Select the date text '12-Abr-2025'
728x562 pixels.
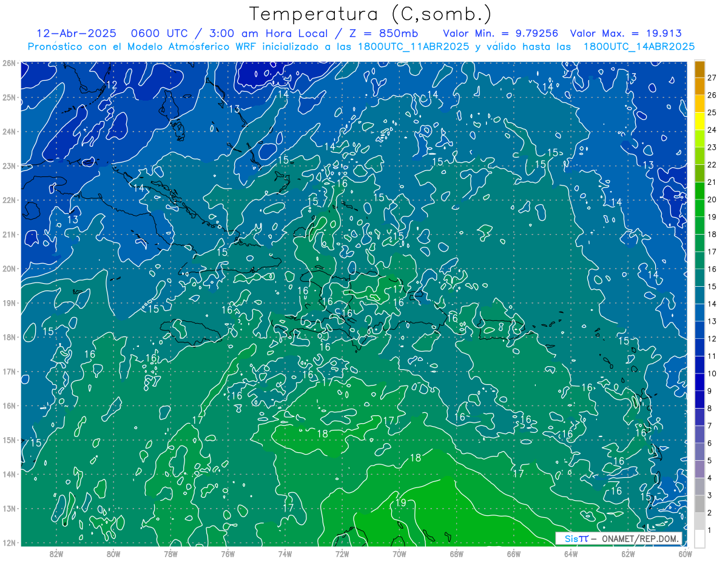tap(76, 33)
